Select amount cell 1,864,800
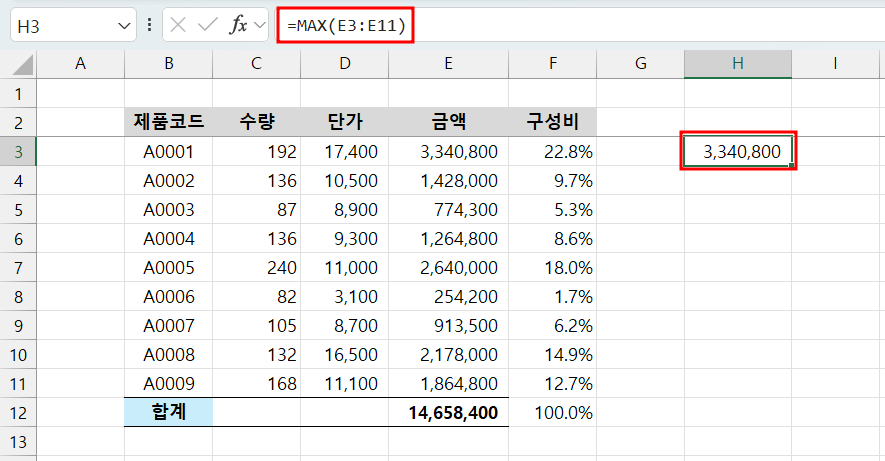 [449, 384]
